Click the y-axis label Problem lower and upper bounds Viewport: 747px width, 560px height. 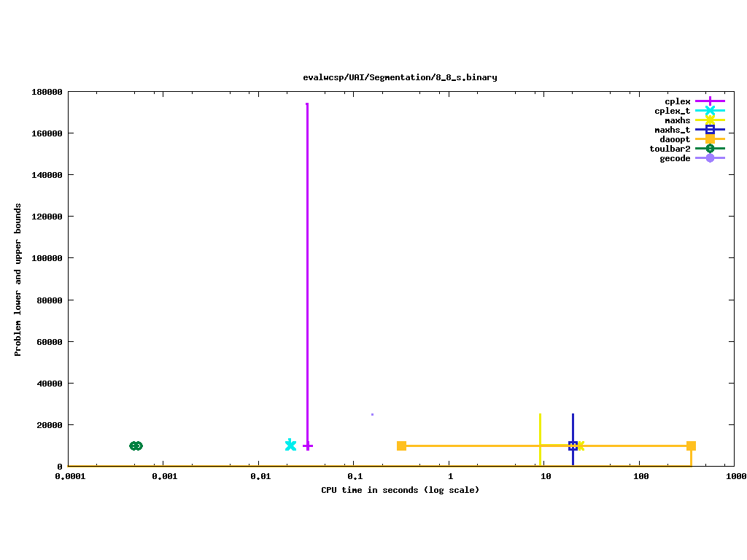(x=18, y=279)
